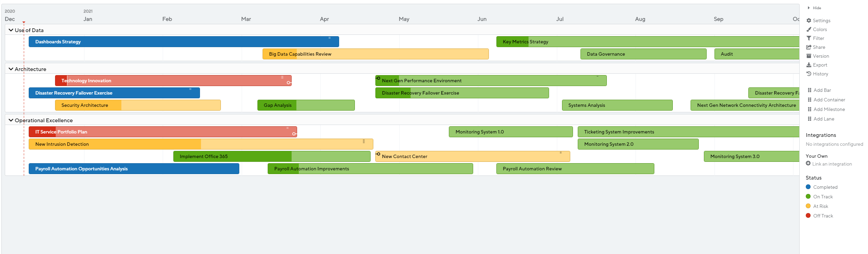Select the Key Metrics Strategy bar

[x=647, y=42]
